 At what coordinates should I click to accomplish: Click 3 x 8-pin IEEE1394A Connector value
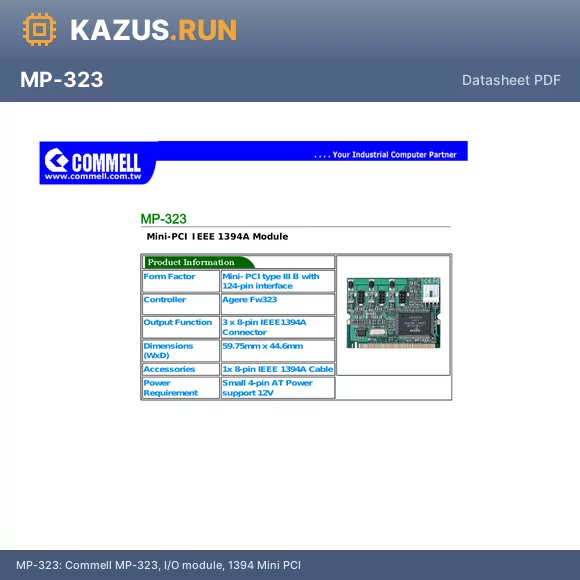(x=278, y=327)
